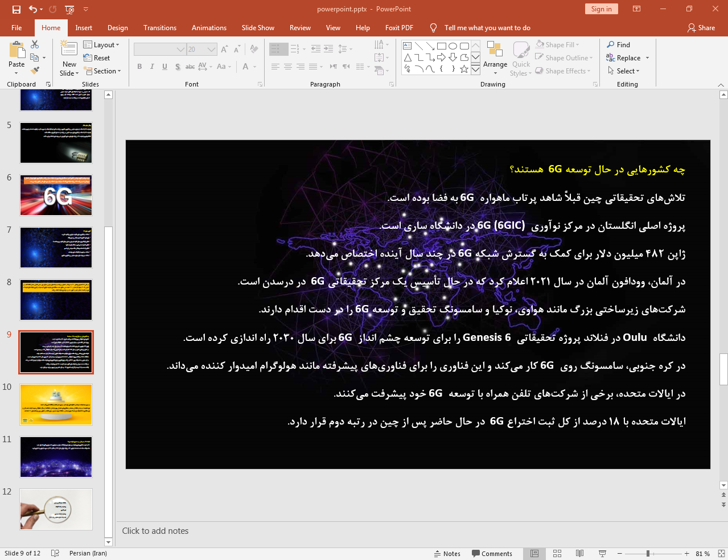Screen dimensions: 728x560
Task: Click the Undo arrow icon
Action: (33, 9)
